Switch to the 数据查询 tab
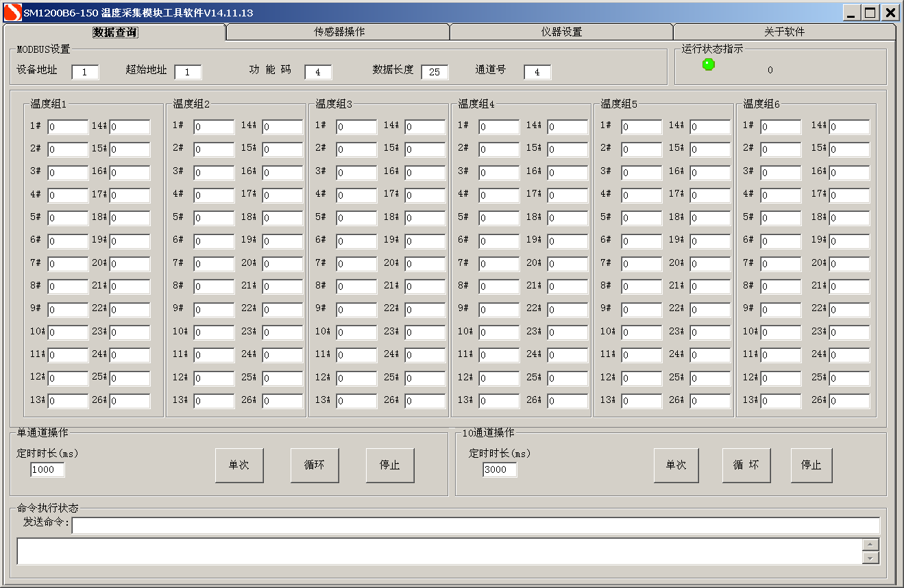This screenshot has height=588, width=904. point(114,32)
